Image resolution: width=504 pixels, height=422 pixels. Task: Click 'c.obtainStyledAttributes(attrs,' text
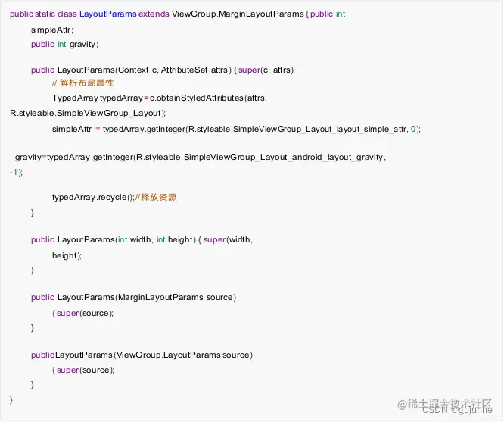point(208,98)
